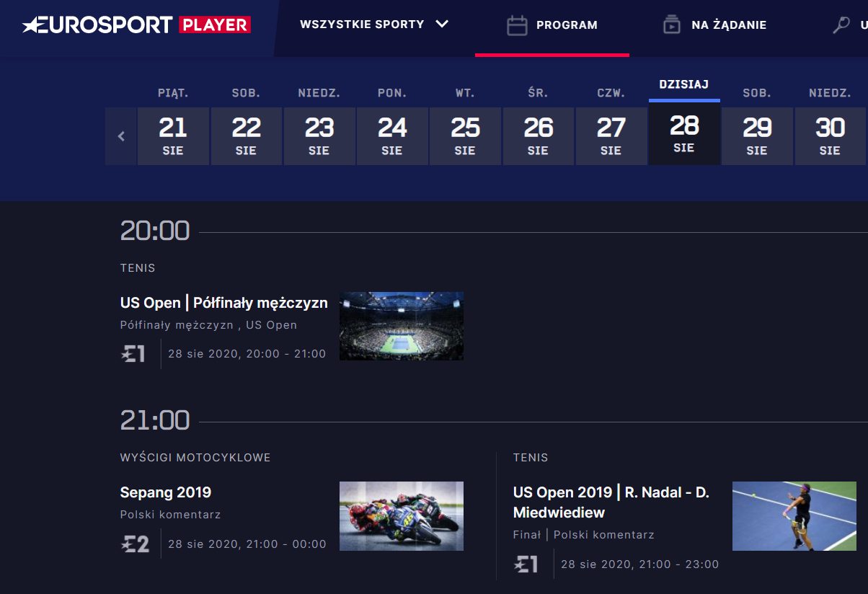Click Eurosport 2 channel icon for Sepang 2019
This screenshot has width=868, height=594.
135,544
